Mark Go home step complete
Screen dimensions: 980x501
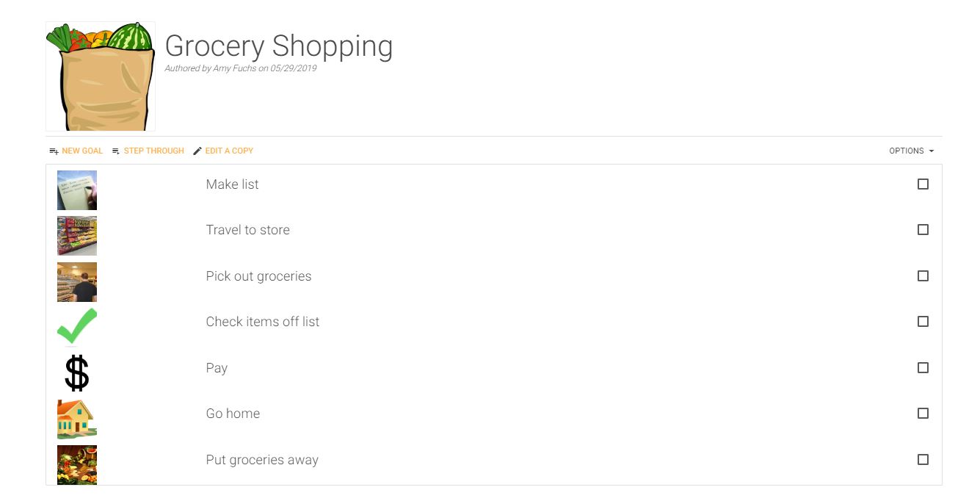point(923,413)
